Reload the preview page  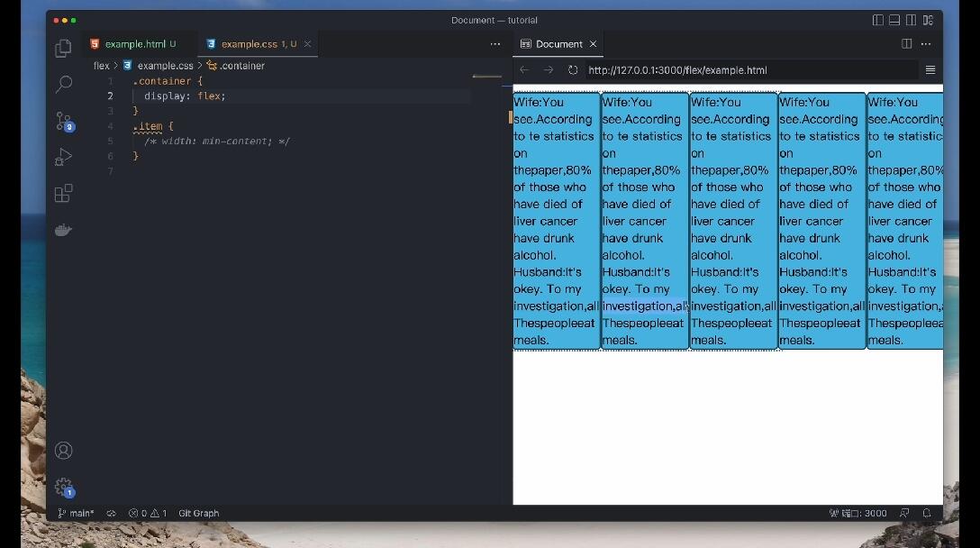tap(573, 70)
